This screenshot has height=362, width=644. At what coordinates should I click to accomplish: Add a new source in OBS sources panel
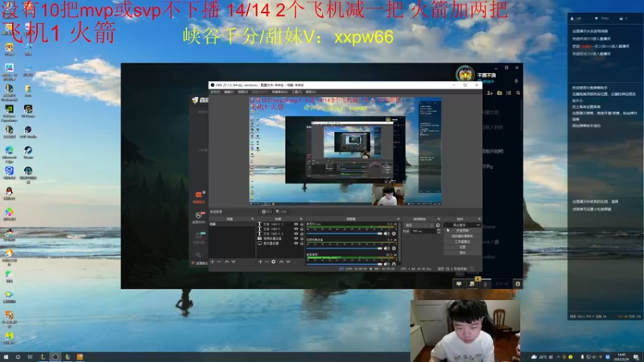click(260, 262)
